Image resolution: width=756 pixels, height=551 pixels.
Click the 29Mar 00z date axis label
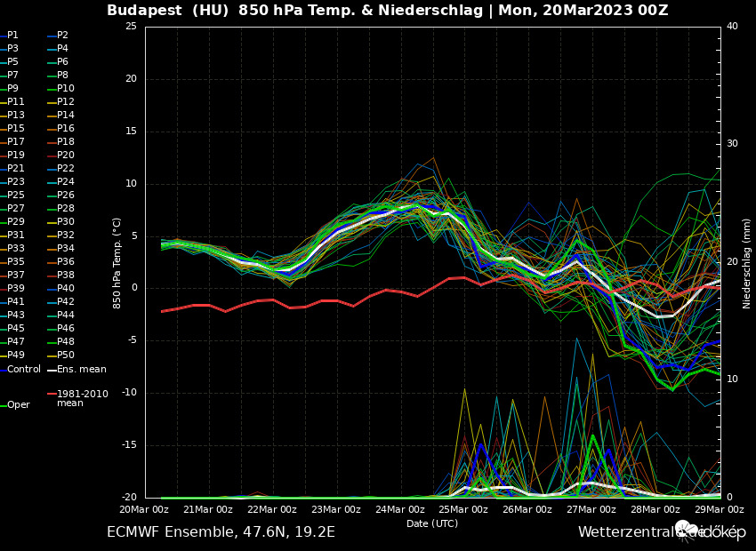[719, 510]
